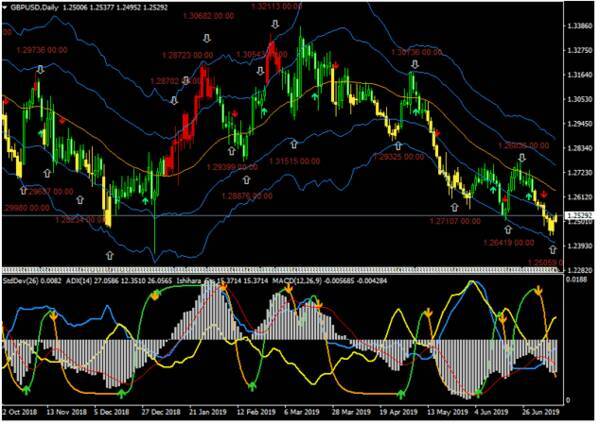Click white up arrow above 1.28876 label
Image resolution: width=600 pixels, height=424 pixels.
(246, 179)
